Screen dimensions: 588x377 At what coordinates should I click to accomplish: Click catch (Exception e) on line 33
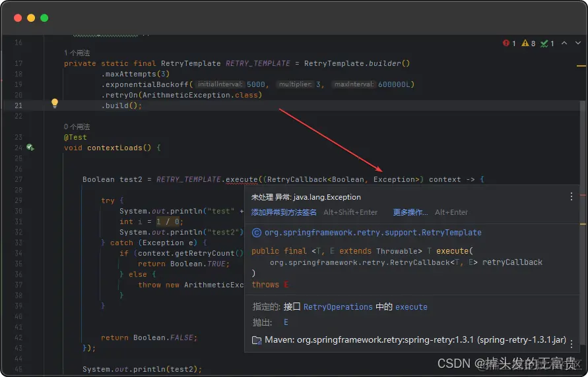click(154, 243)
